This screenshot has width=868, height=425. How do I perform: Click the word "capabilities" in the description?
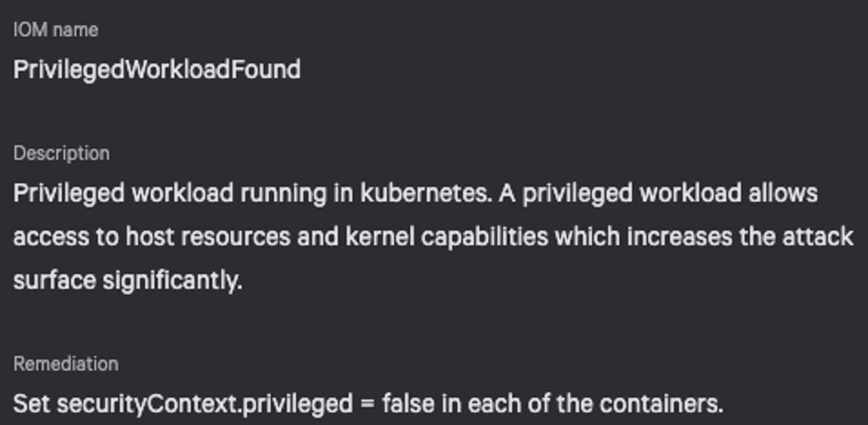485,237
